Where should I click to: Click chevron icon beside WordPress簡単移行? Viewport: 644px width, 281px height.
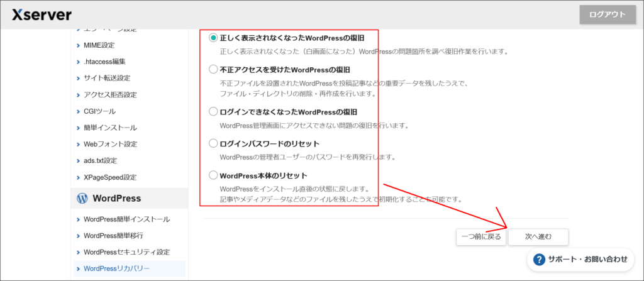pos(79,236)
